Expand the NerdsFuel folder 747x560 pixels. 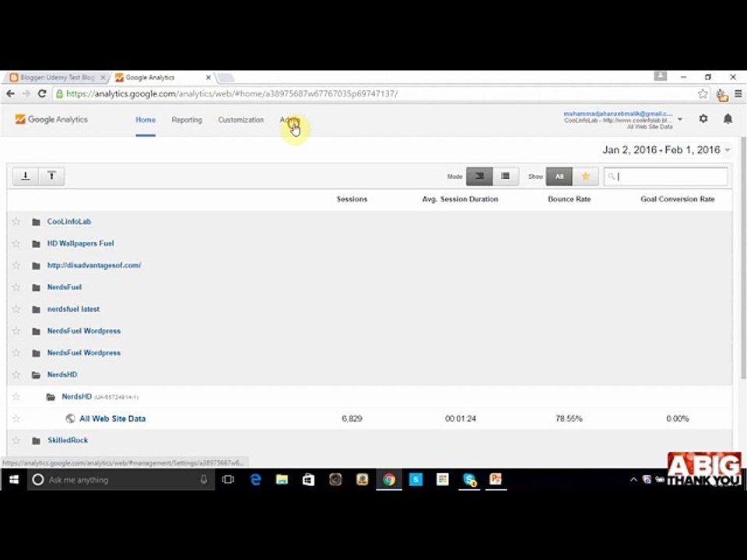tap(36, 288)
